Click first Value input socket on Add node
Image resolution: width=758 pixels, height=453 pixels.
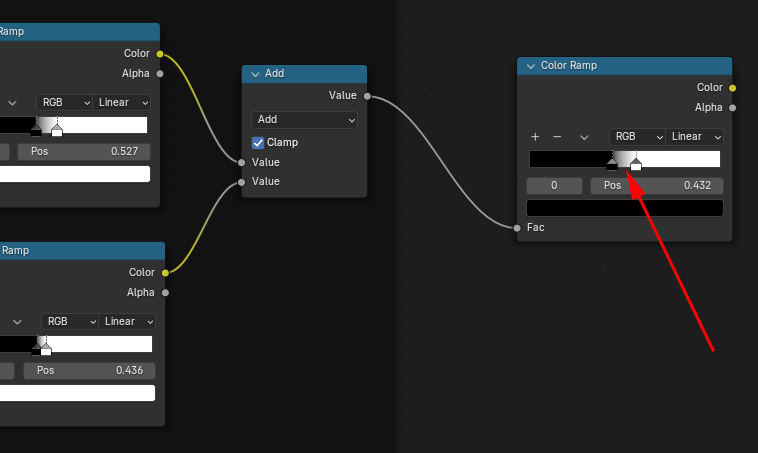click(241, 162)
